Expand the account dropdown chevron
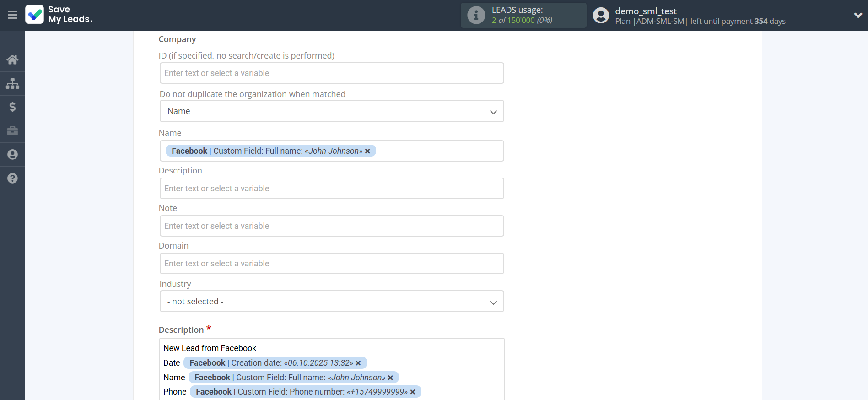 tap(857, 15)
